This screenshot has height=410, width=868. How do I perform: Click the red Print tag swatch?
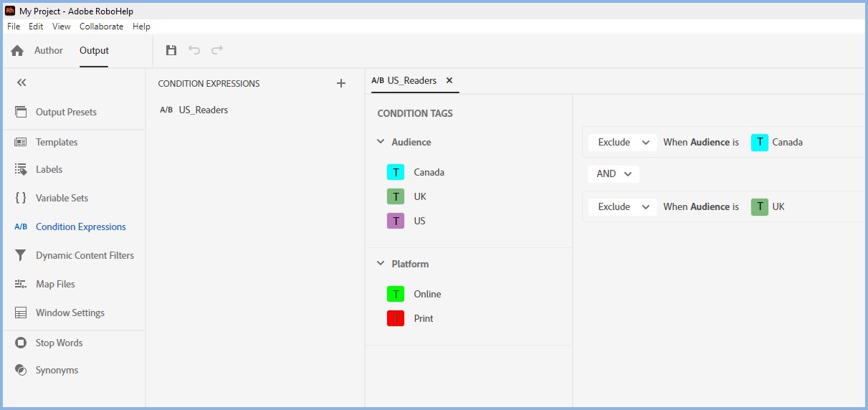pyautogui.click(x=396, y=318)
